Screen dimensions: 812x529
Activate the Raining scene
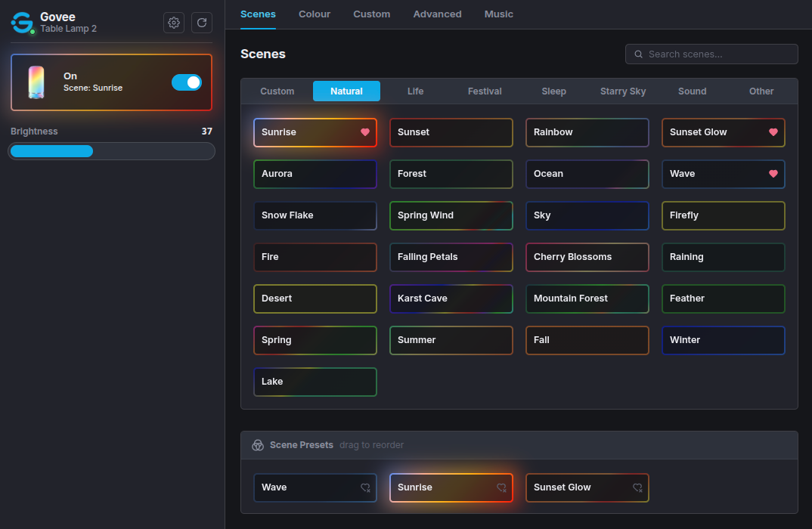pos(724,257)
